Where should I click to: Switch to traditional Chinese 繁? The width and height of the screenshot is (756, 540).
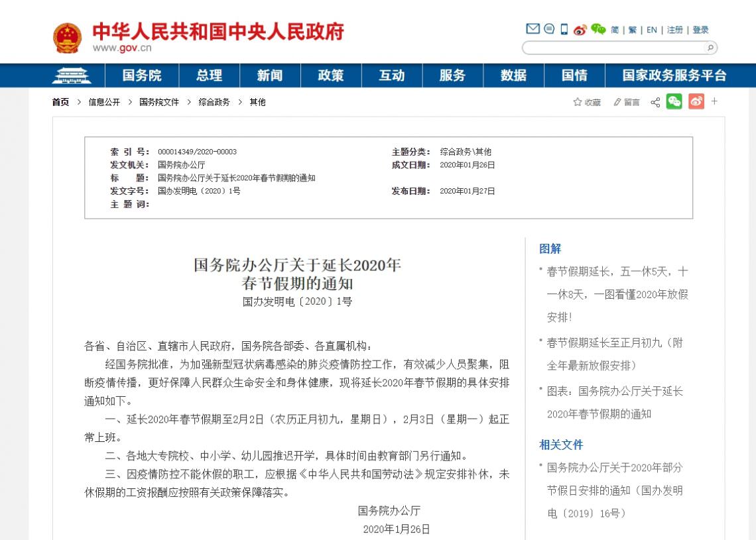click(633, 30)
